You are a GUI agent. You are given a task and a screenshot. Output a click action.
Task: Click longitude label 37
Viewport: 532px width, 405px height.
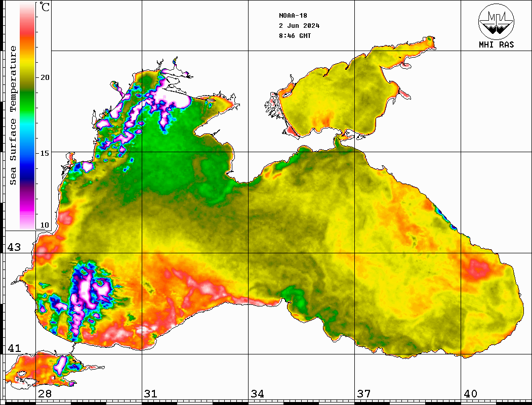[364, 394]
